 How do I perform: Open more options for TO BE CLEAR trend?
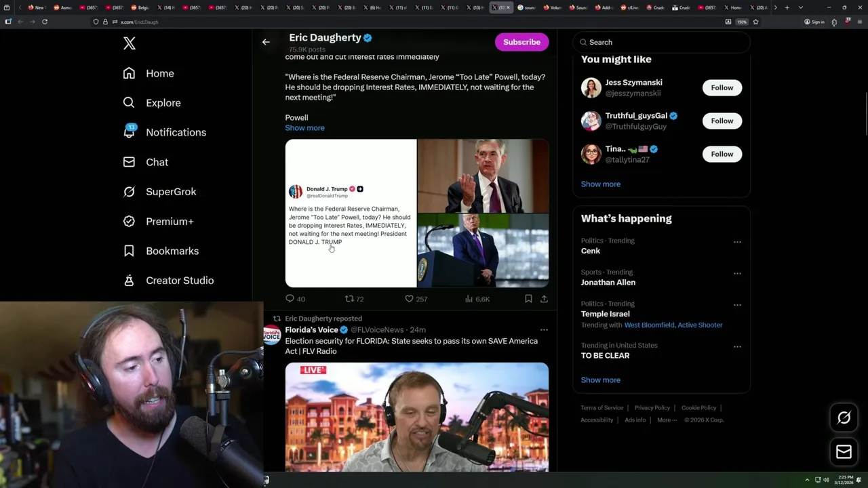tap(737, 346)
